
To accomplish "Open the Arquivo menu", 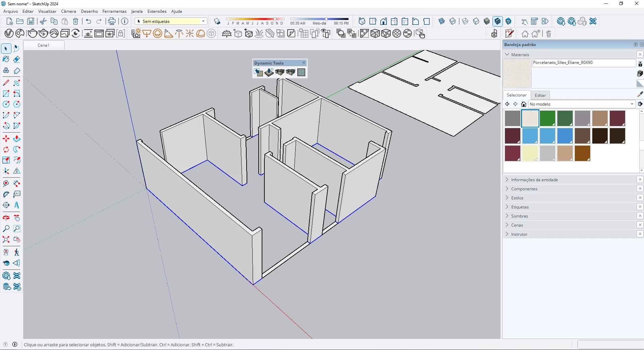I will tap(10, 11).
